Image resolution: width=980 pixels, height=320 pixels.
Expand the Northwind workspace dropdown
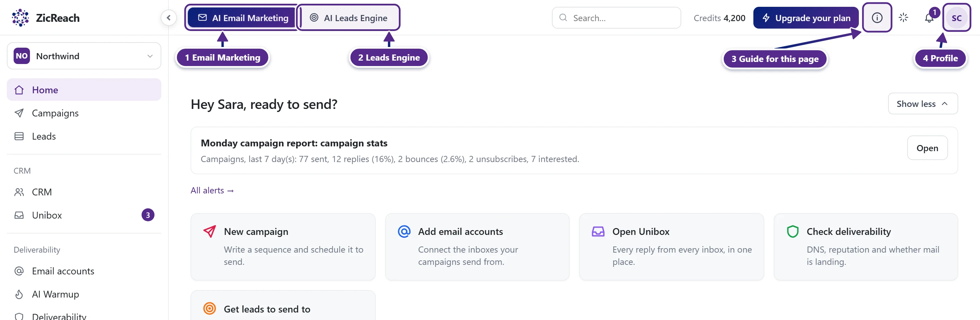click(84, 56)
